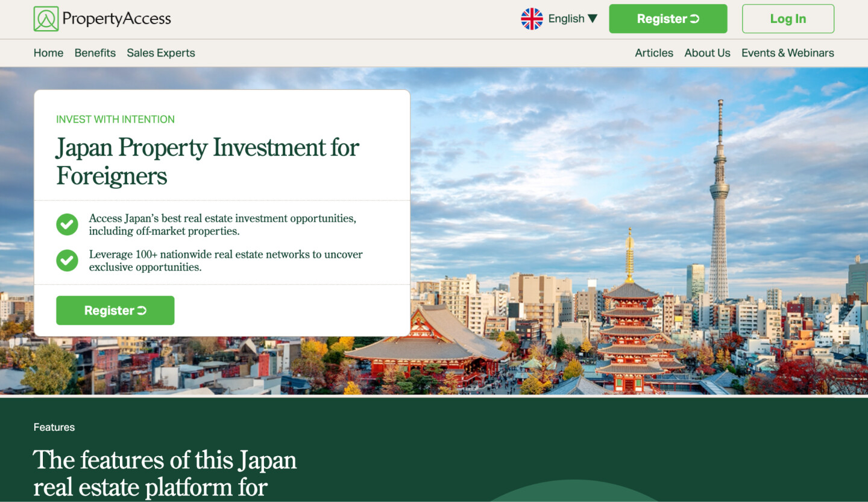This screenshot has height=502, width=868.
Task: Click the 'Japan Property Investment for Foreigners' heading
Action: click(x=208, y=161)
